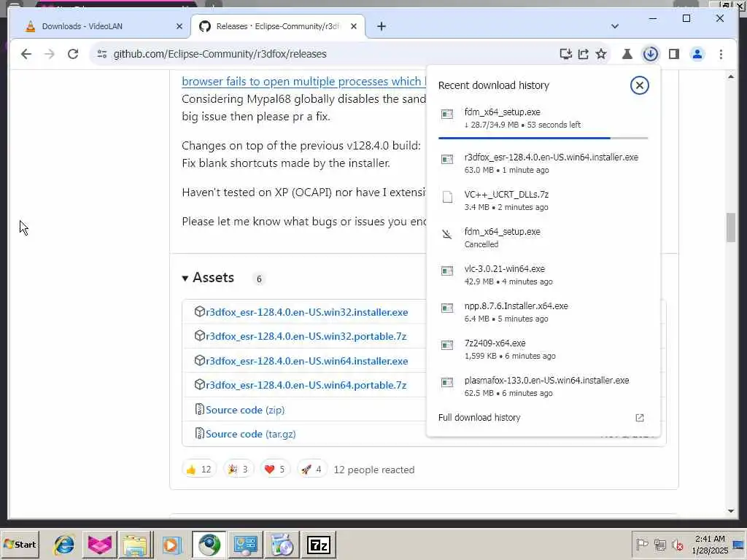Open media player icon on taskbar
This screenshot has width=747, height=560.
click(x=171, y=544)
